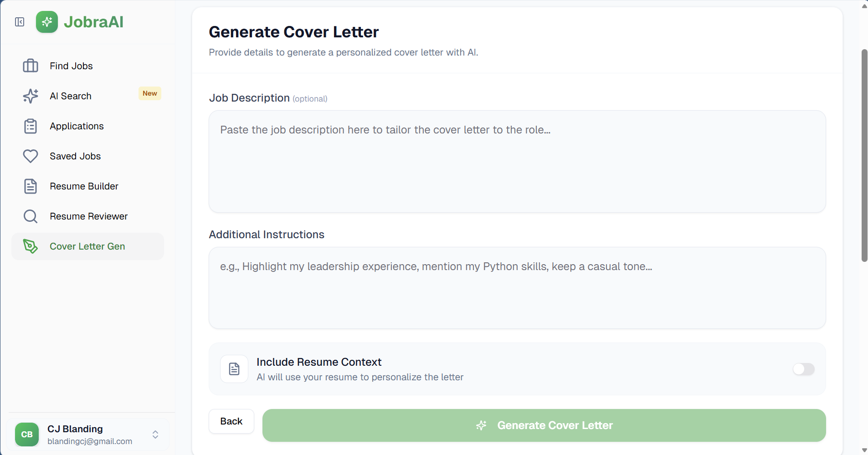Focus the Job Description text area
This screenshot has width=868, height=455.
pos(517,162)
